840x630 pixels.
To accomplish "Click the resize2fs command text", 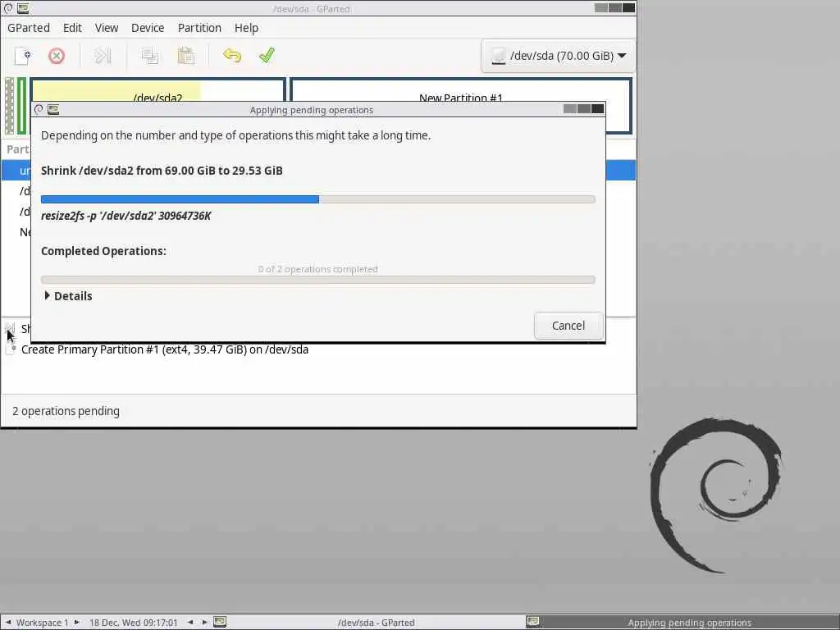I will (126, 216).
